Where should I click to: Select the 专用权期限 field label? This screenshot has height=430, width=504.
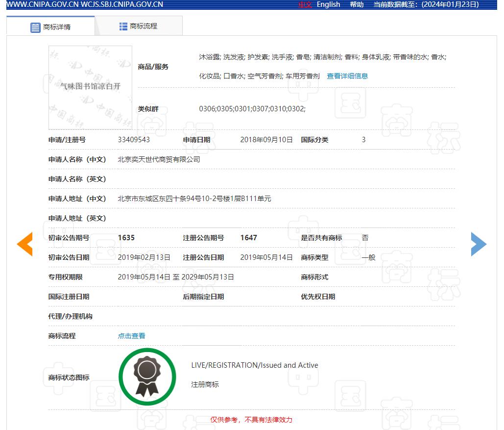point(65,277)
